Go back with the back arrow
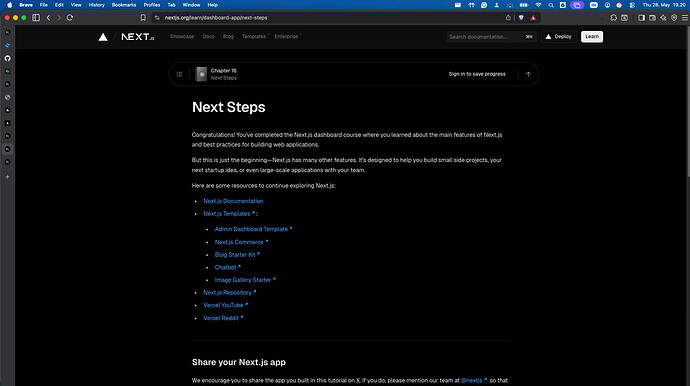This screenshot has height=386, width=690. pos(48,18)
